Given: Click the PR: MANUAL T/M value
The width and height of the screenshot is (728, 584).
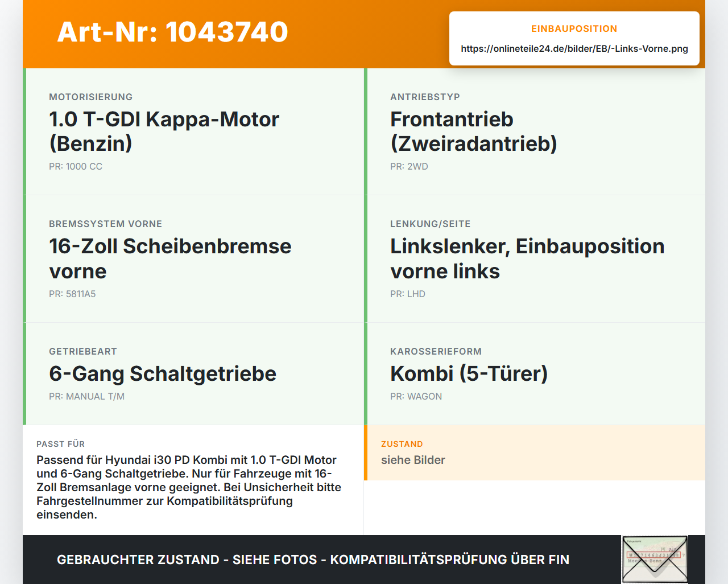Looking at the screenshot, I should (x=86, y=397).
